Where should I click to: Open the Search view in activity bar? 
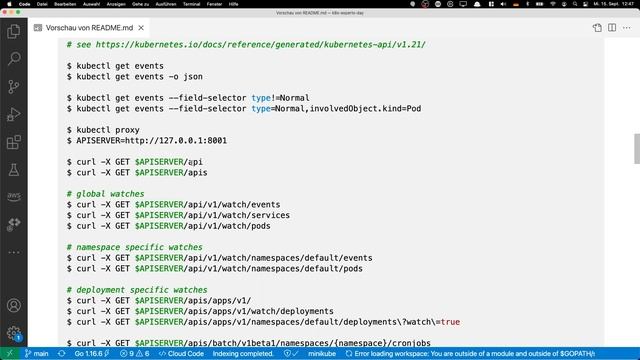[x=13, y=59]
